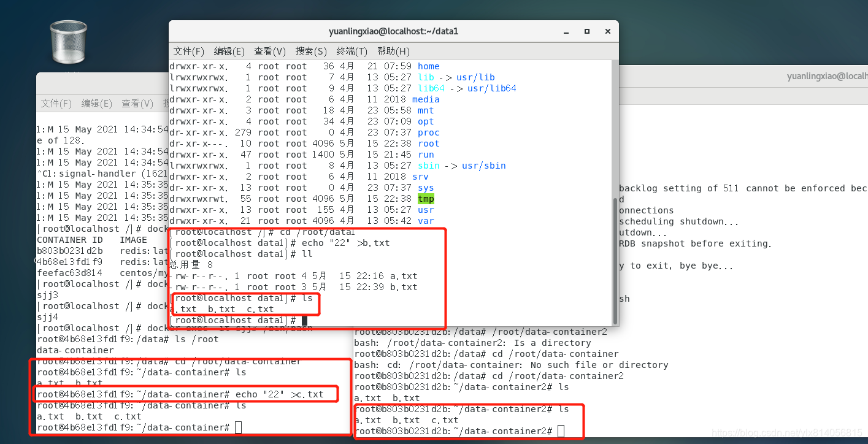Screen dimensions: 868x444
Task: Open 帮助(H) menu in the front terminal
Action: [x=393, y=51]
